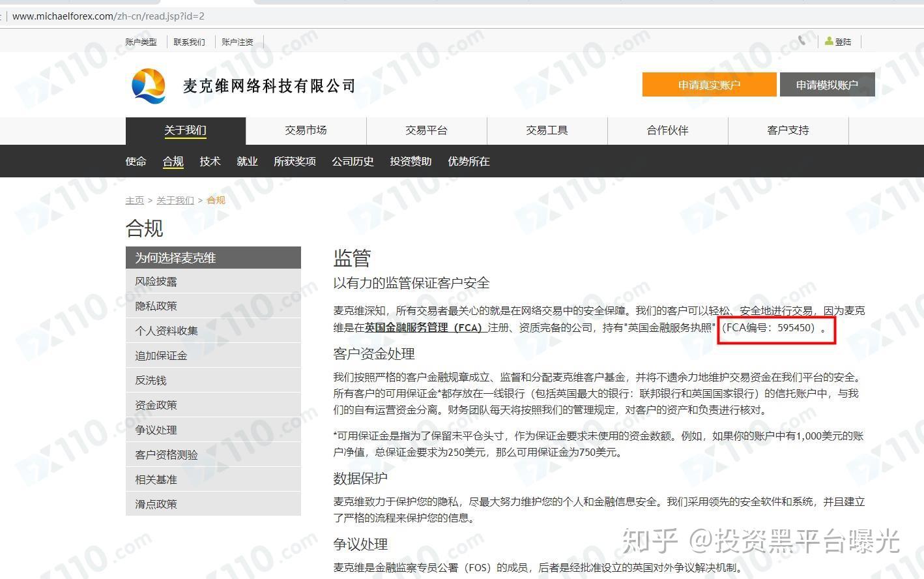Click FCA编号：595450 text
The image size is (924, 579).
[769, 327]
